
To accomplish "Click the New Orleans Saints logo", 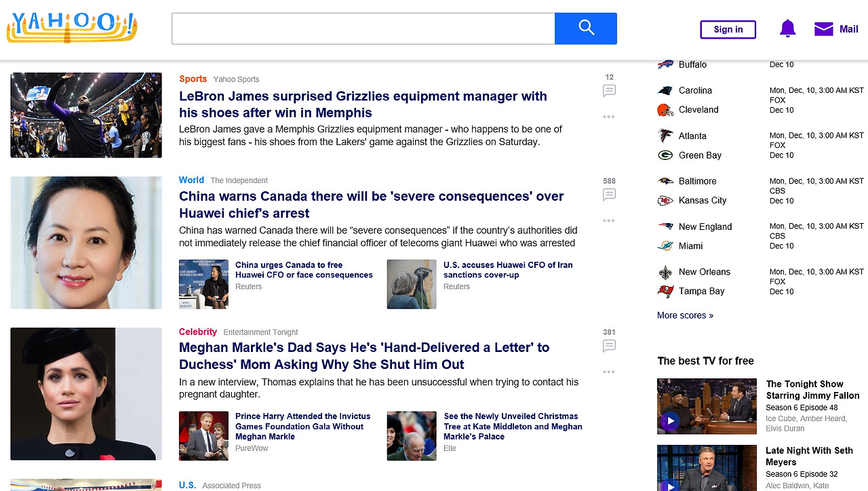I will (x=665, y=272).
